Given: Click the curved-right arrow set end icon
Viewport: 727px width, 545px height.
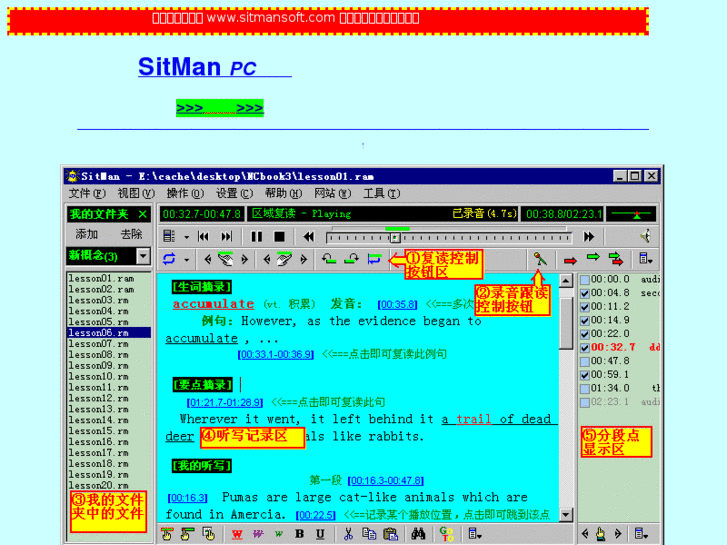Looking at the screenshot, I should point(351,259).
